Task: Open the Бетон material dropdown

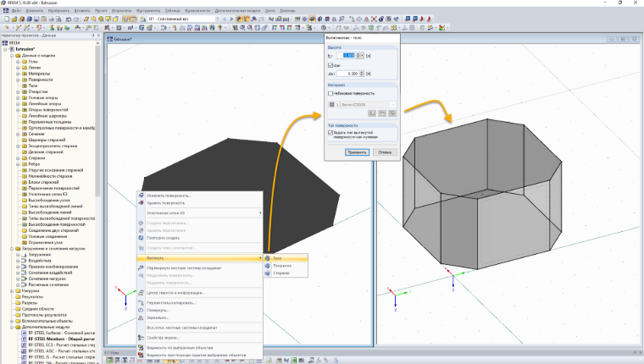Action: [393, 105]
